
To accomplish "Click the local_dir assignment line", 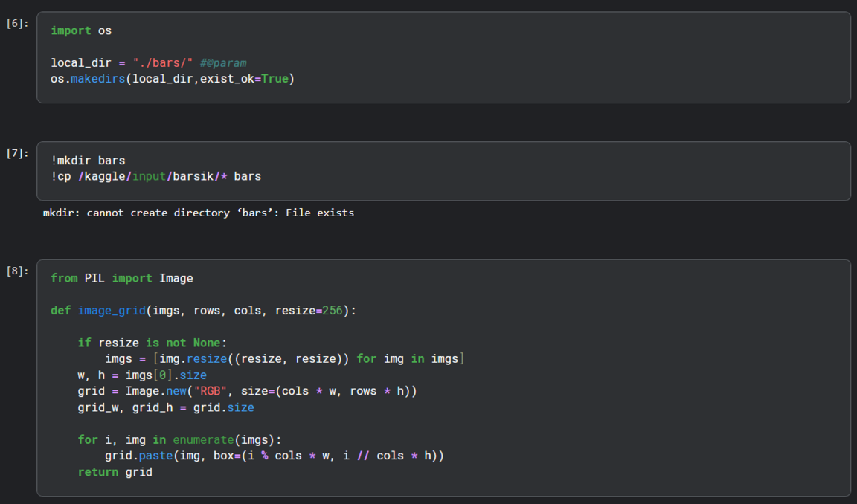I will click(x=121, y=62).
